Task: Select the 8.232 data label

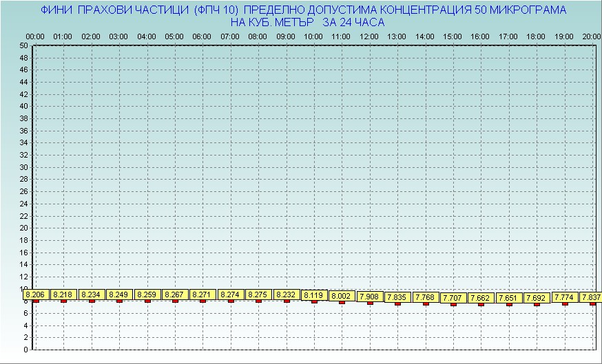Action: coord(287,295)
